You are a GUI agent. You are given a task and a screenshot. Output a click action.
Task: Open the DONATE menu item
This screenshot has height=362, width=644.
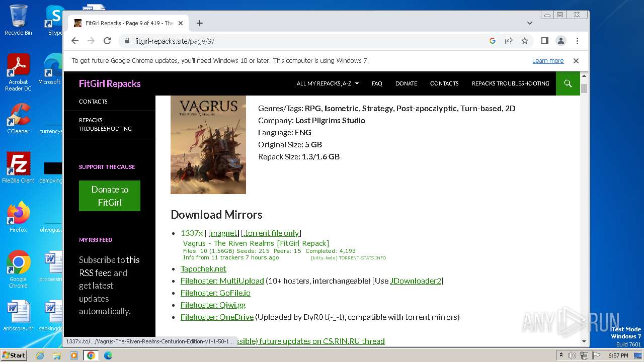(406, 83)
